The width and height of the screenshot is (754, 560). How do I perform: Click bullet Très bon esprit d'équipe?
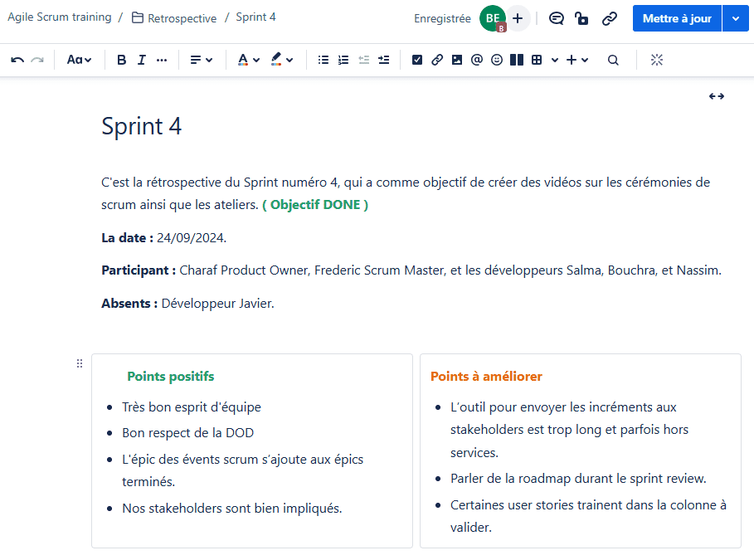coord(192,407)
